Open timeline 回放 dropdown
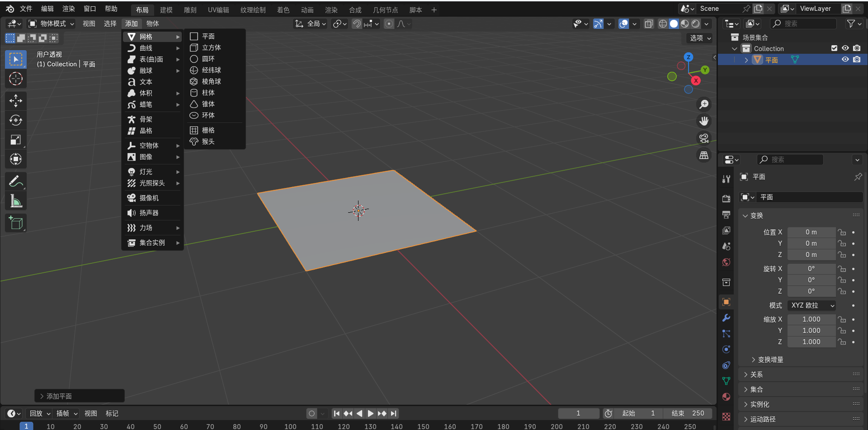The height and width of the screenshot is (430, 868). 40,413
